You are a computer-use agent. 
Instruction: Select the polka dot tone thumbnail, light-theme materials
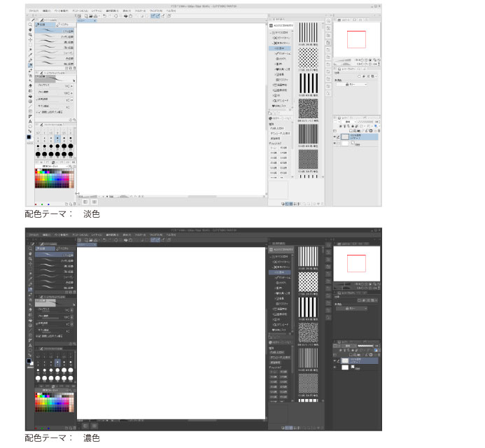click(x=308, y=58)
